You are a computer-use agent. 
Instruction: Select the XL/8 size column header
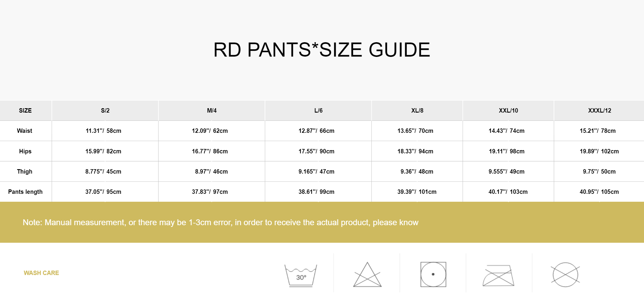(x=417, y=111)
